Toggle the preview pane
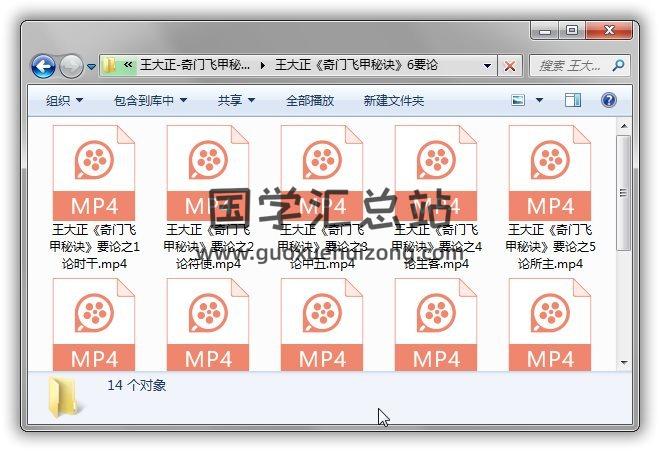Viewport: 660px width, 452px height. 573,101
